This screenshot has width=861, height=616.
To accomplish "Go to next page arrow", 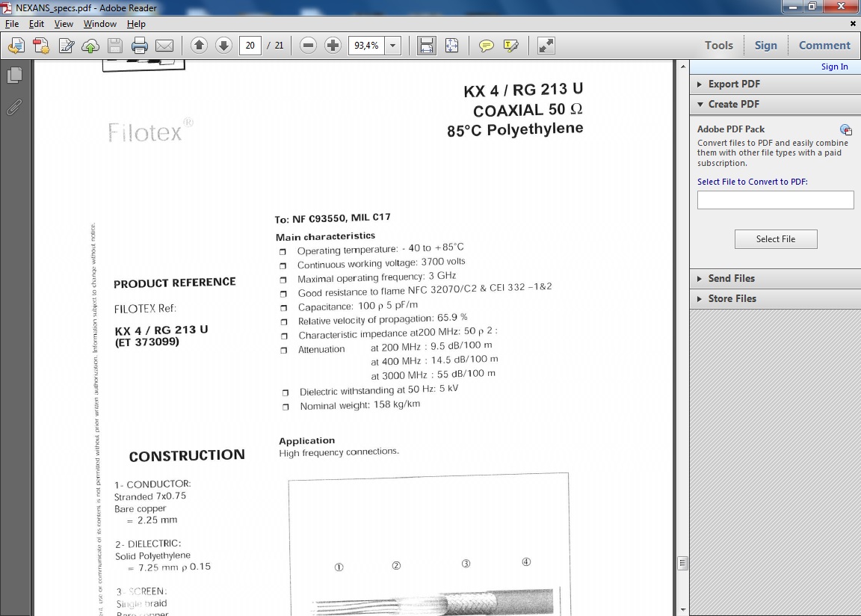I will (x=223, y=46).
